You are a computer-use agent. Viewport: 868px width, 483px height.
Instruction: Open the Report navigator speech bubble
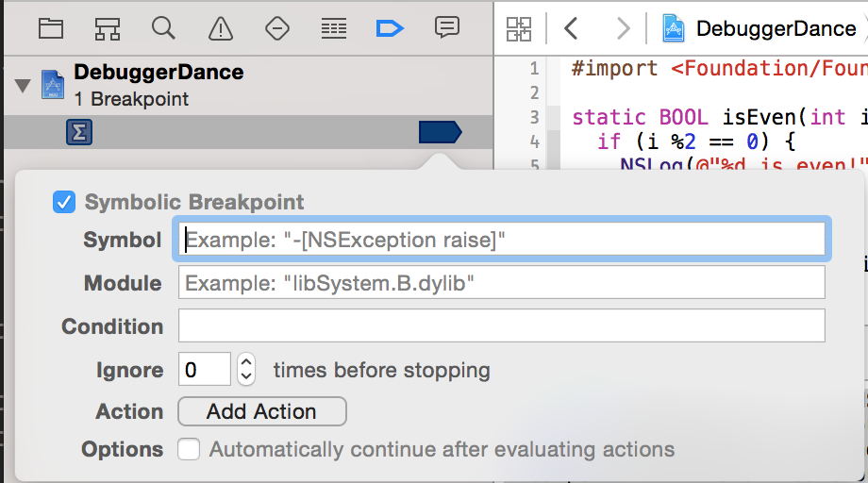pyautogui.click(x=447, y=28)
